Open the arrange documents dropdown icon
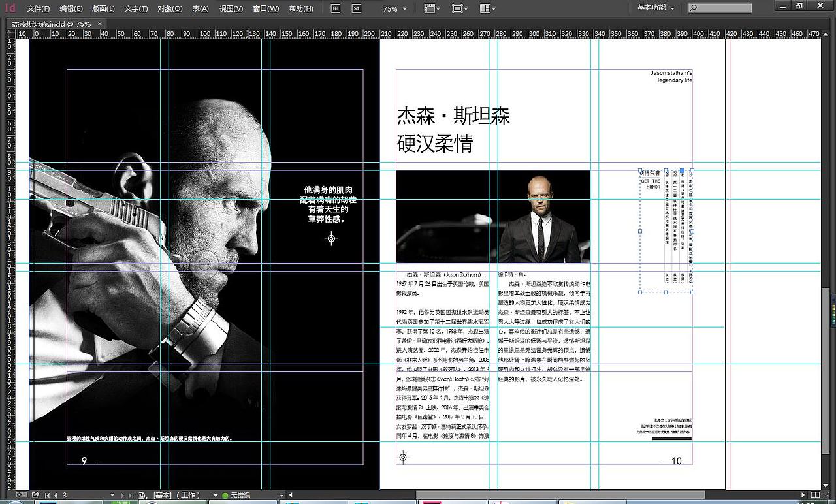This screenshot has height=504, width=836. click(x=487, y=8)
